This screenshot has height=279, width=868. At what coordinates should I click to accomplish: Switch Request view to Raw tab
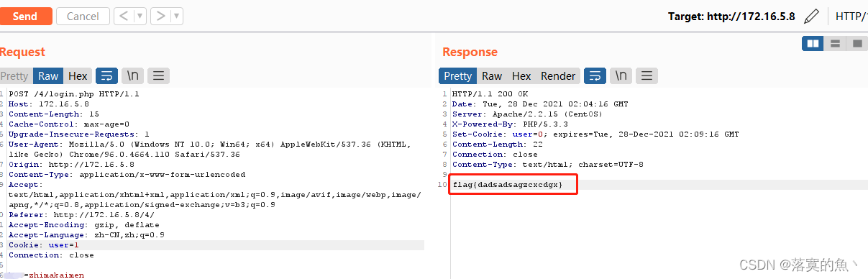[48, 76]
